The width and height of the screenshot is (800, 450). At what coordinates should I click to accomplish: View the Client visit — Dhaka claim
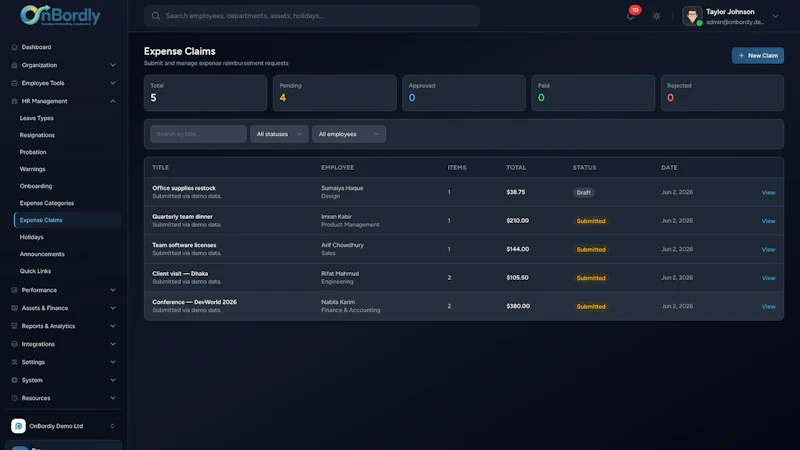pyautogui.click(x=768, y=278)
